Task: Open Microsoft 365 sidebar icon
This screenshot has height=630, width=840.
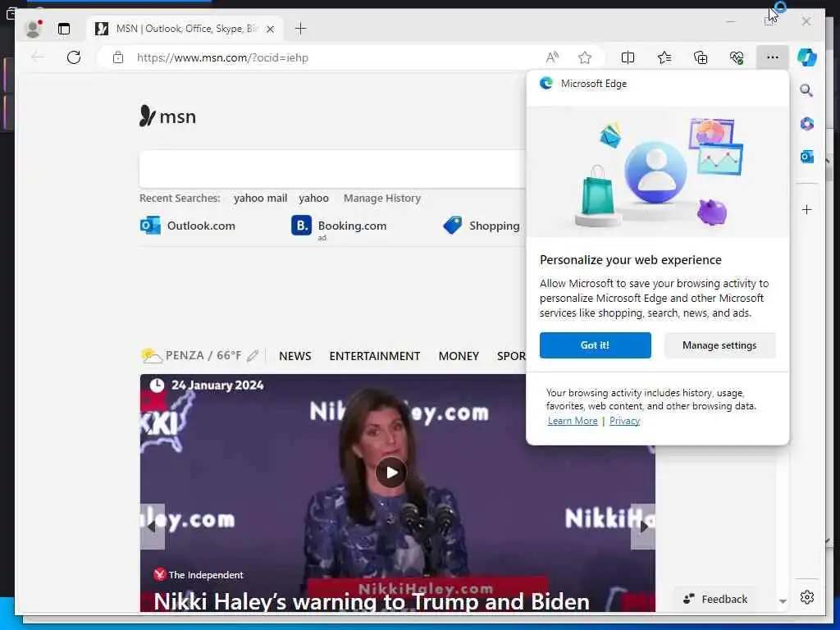Action: pos(807,124)
